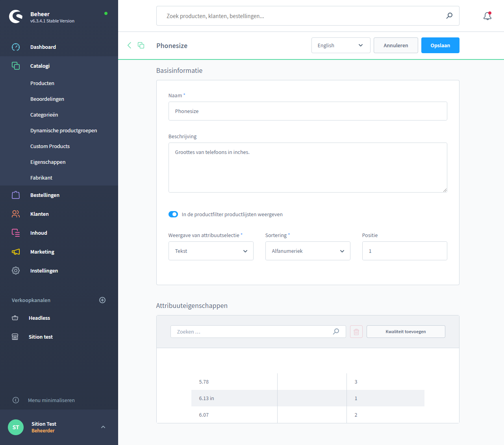Click the Menu minimaliseren collapse icon

point(16,400)
